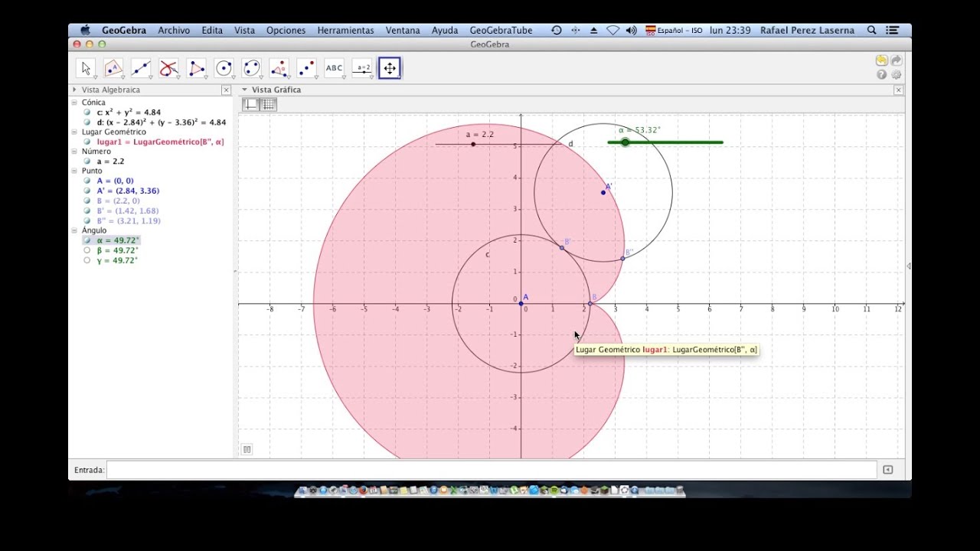Collapse the Cónica category
This screenshot has height=551, width=980.
click(74, 103)
